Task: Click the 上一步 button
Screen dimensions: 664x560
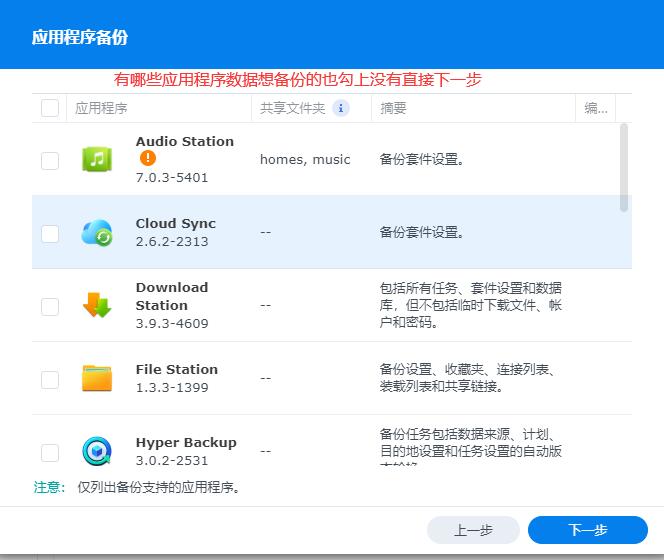Action: pyautogui.click(x=473, y=530)
